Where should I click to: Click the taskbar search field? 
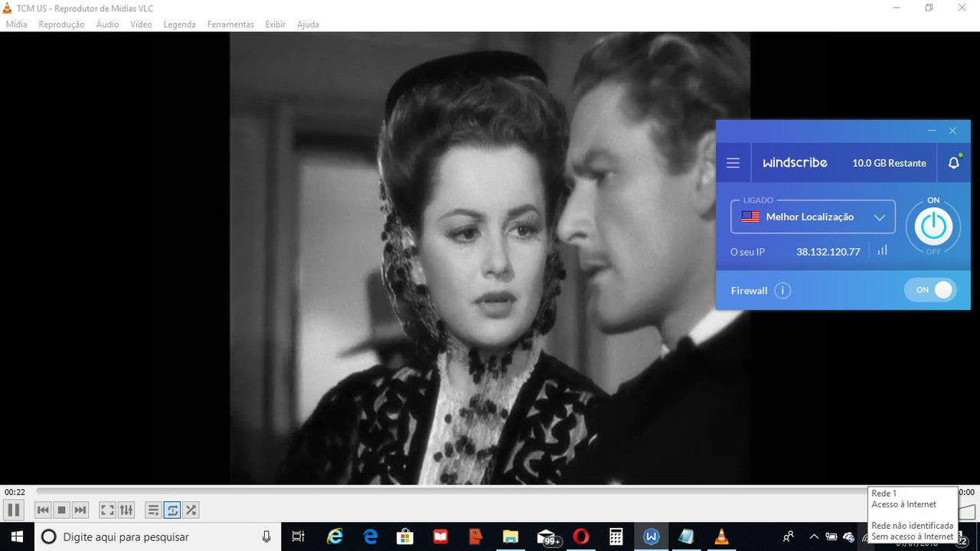157,536
